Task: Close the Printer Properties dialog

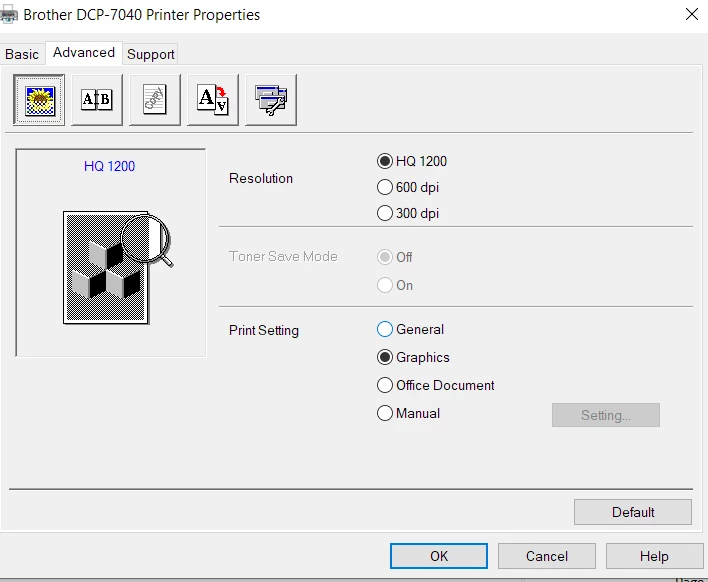Action: click(x=692, y=14)
